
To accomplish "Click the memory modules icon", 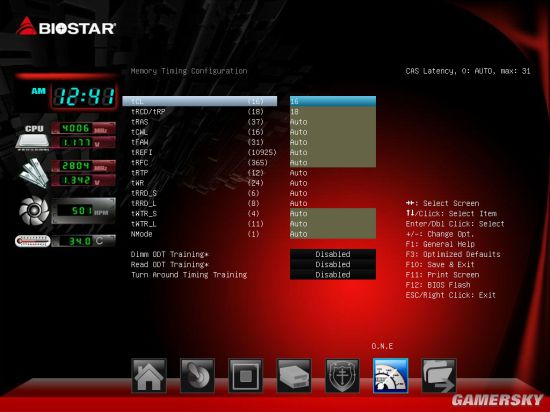I will (x=34, y=173).
